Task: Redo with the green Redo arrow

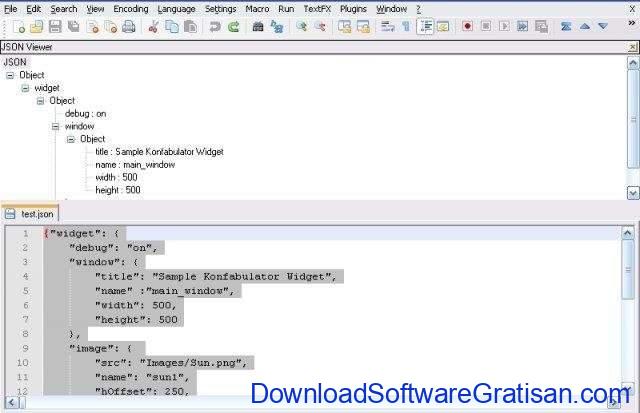Action: [233, 27]
